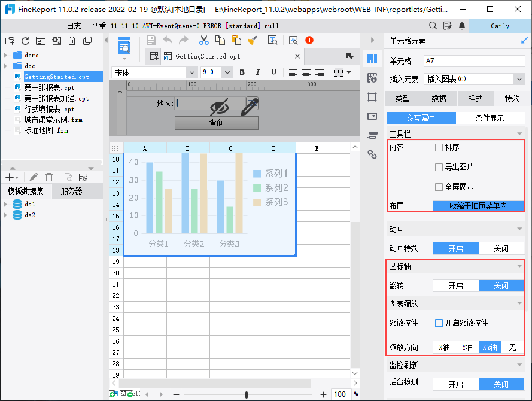Toggle underline formatting
Viewport: 532px width, 401px height.
(273, 72)
